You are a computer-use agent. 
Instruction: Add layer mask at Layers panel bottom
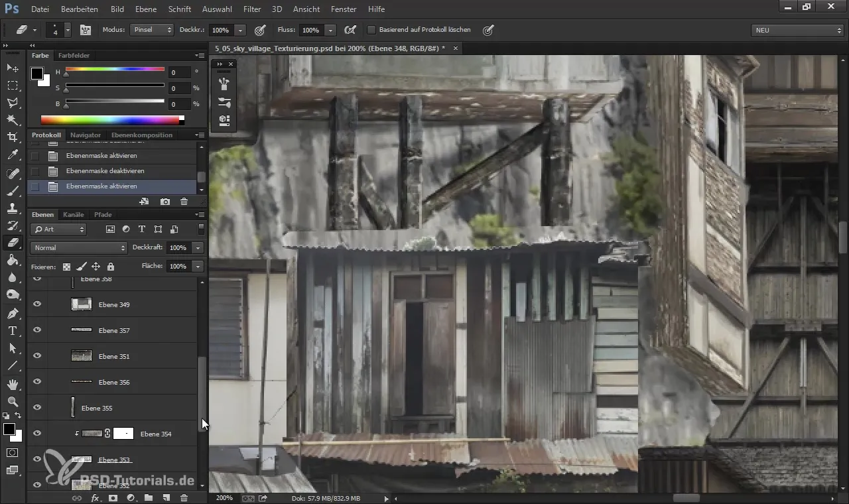click(113, 498)
